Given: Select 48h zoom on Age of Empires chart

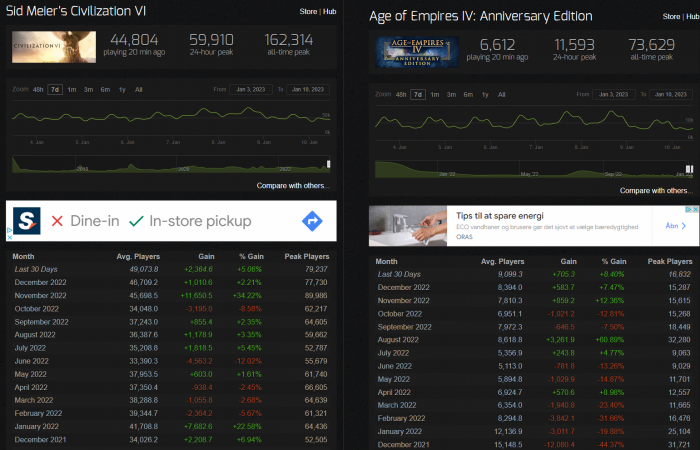Looking at the screenshot, I should point(401,95).
